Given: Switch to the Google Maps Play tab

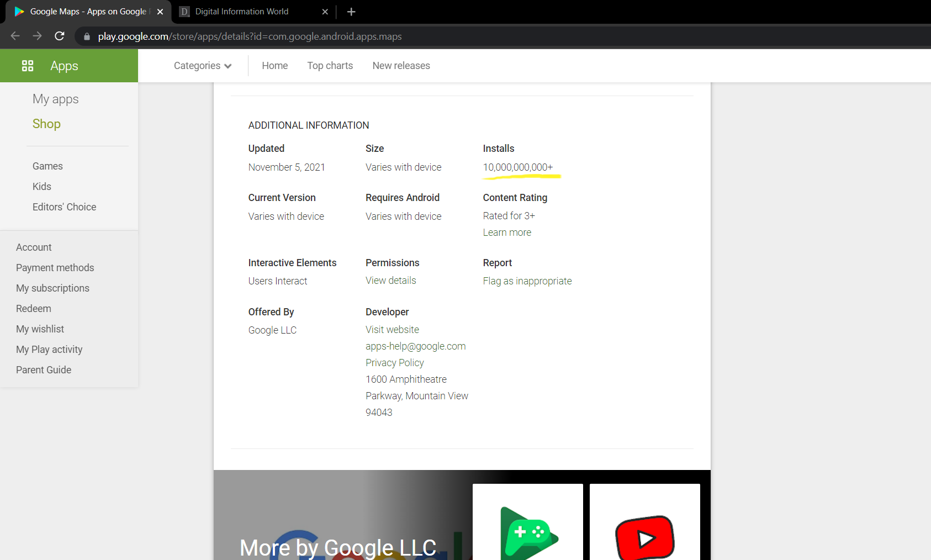Looking at the screenshot, I should click(x=88, y=12).
